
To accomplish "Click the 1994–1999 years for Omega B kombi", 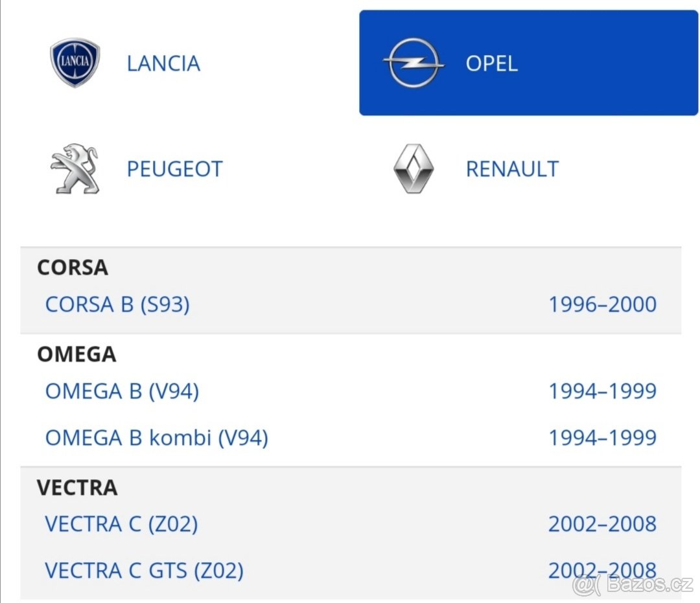I will click(602, 438).
